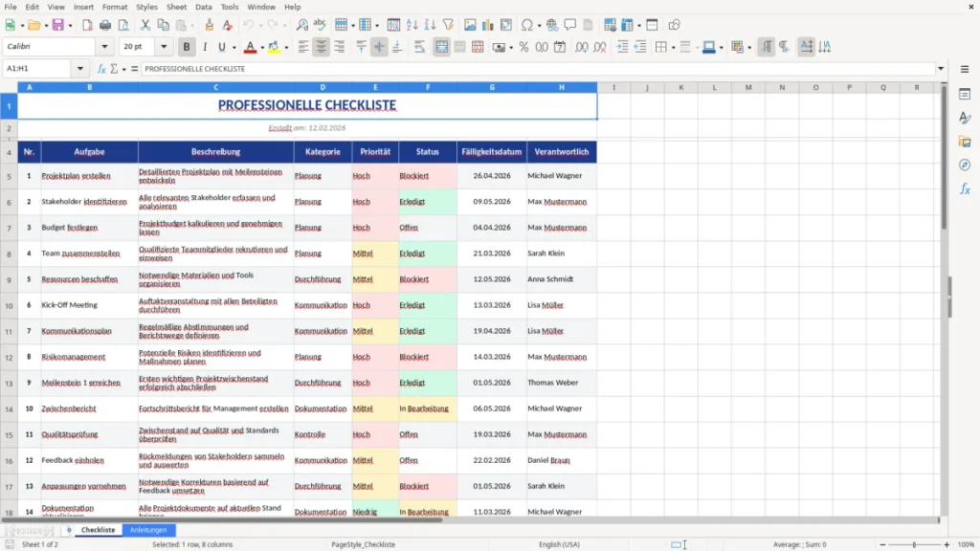Image resolution: width=980 pixels, height=551 pixels.
Task: Click the Clear Direct Formatting icon
Action: 228,25
